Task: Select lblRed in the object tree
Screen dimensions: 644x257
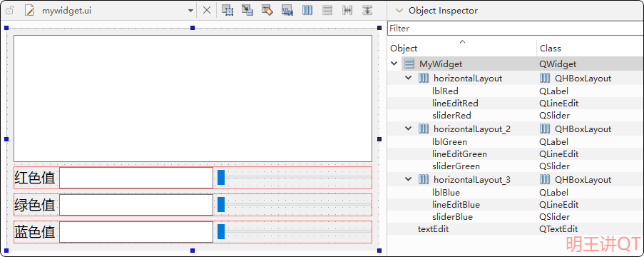Action: click(x=445, y=91)
